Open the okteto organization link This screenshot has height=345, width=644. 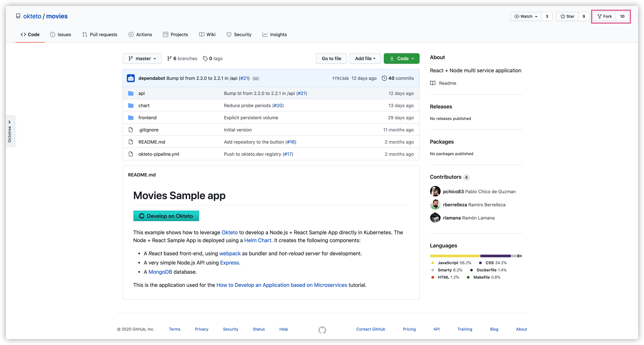click(32, 16)
